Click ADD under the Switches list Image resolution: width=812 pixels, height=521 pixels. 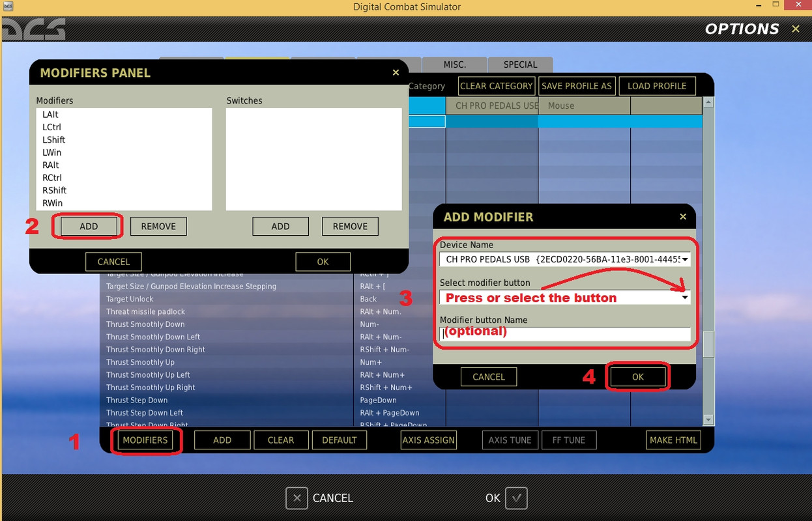coord(280,227)
